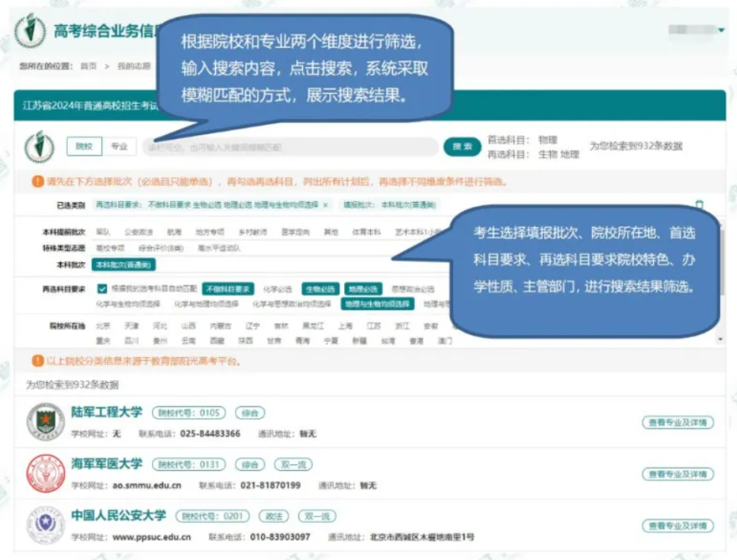Open the user account dropdown arrow
This screenshot has height=560, width=737.
[x=721, y=30]
